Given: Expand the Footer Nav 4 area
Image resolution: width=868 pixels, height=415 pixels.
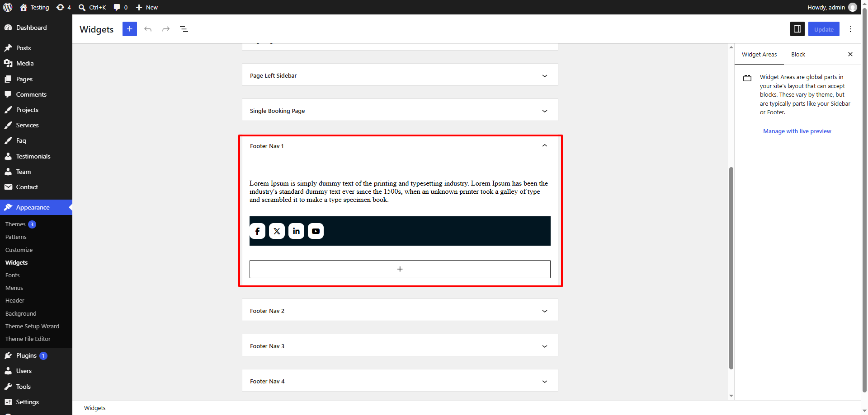Looking at the screenshot, I should click(x=400, y=381).
